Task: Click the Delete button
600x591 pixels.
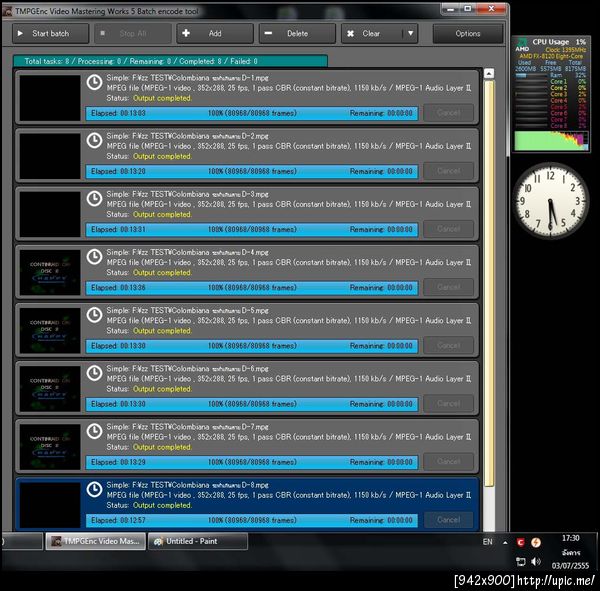Action: 297,34
